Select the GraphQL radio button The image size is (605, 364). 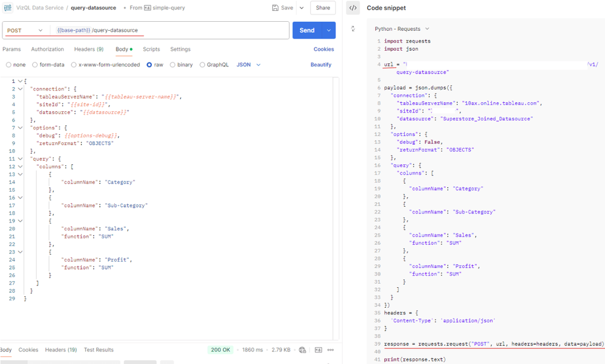202,65
